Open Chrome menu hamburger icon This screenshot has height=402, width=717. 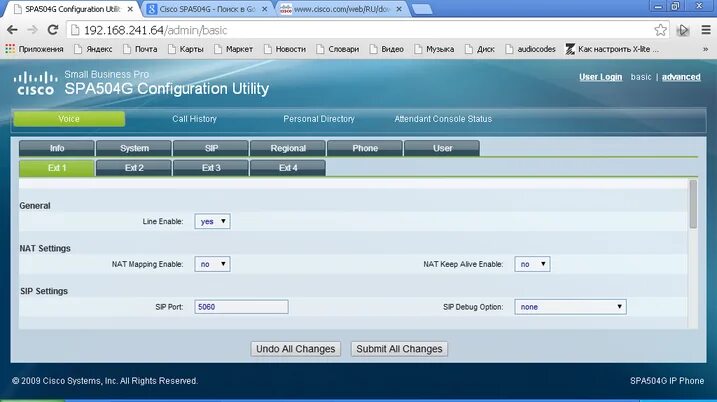click(706, 30)
